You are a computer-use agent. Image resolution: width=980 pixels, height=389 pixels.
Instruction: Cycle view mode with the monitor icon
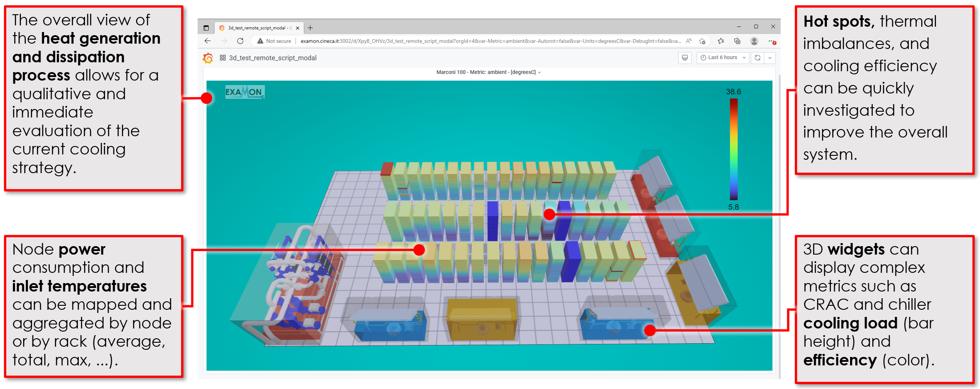(x=684, y=58)
